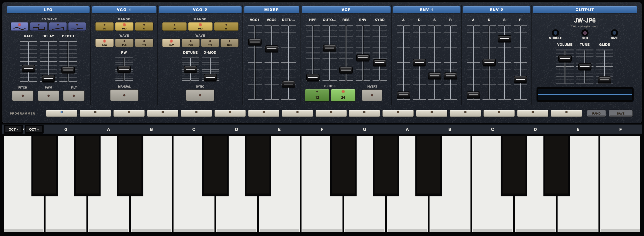Image resolution: width=644 pixels, height=236 pixels.
Task: Choose PLS wave for VCO-2
Action: click(190, 43)
